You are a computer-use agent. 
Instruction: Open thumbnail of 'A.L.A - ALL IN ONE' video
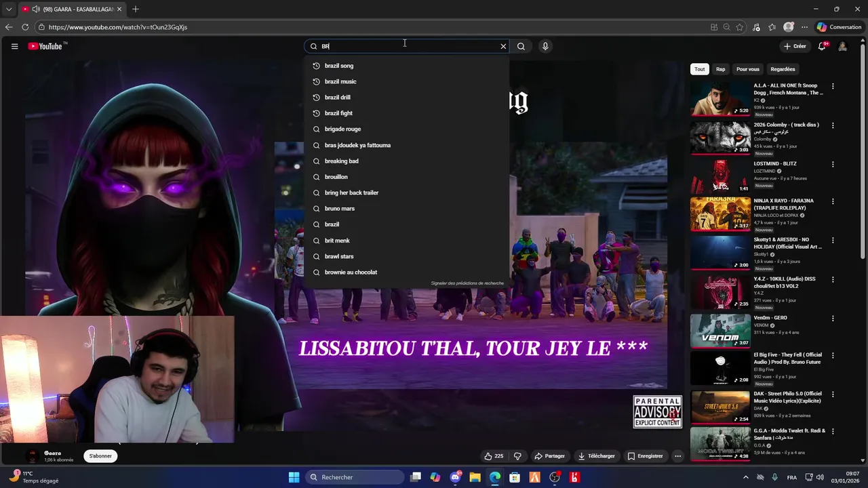720,99
